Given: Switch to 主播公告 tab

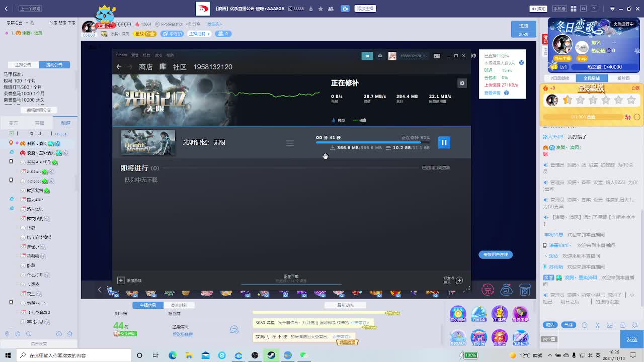Looking at the screenshot, I should [x=23, y=65].
